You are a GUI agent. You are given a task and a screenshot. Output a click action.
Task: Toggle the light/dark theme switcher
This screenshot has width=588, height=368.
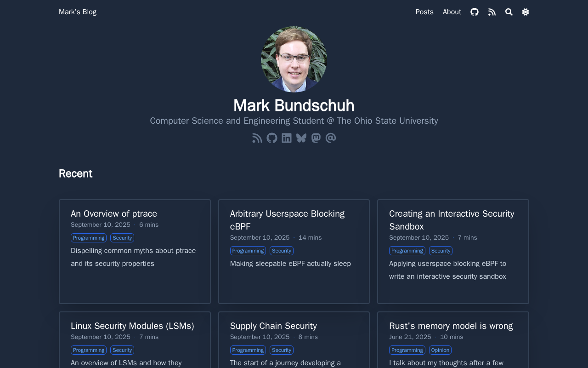pyautogui.click(x=526, y=12)
